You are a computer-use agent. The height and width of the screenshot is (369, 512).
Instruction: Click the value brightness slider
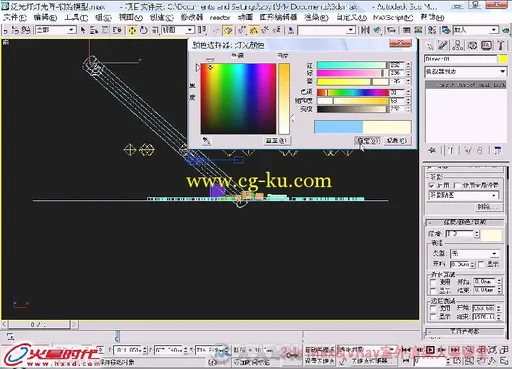[x=353, y=109]
